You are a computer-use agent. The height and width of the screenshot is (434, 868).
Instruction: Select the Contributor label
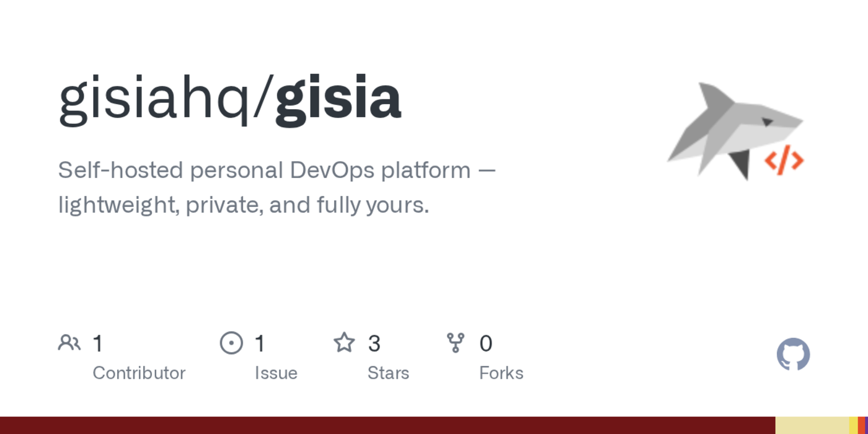(x=139, y=373)
